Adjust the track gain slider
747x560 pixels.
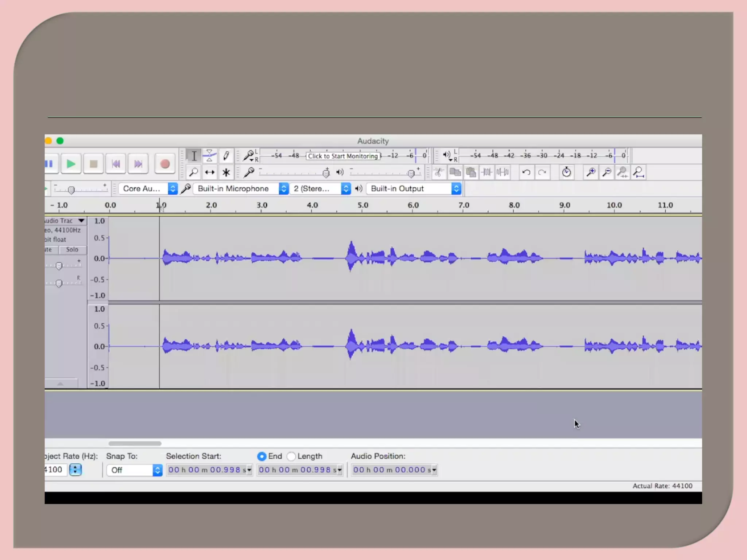[59, 266]
